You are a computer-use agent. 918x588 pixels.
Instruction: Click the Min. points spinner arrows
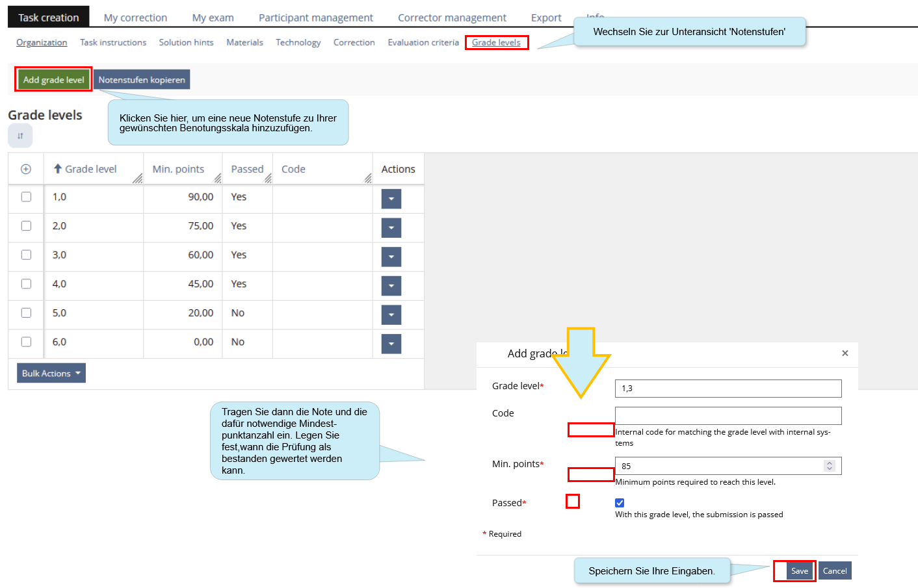coord(829,466)
